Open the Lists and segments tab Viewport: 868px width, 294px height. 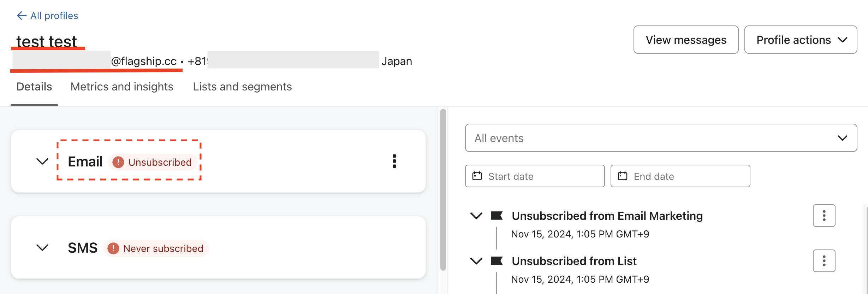[242, 87]
